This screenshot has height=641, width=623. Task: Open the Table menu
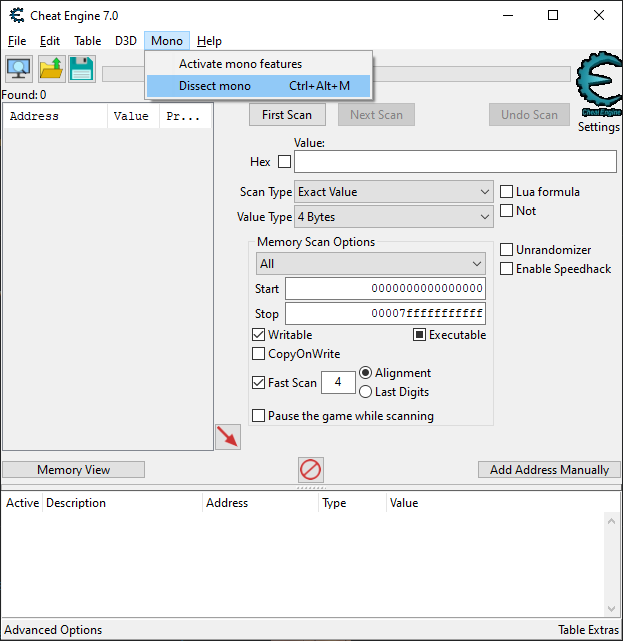[87, 41]
